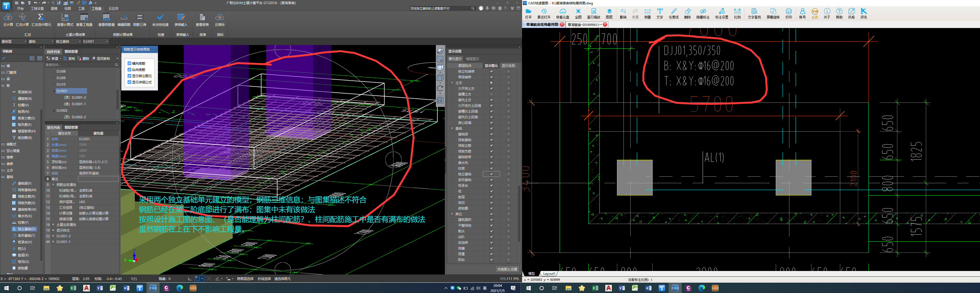Screen dimensions: 980x293
Task: Open 查看计算式 view formula tool
Action: pos(65,20)
